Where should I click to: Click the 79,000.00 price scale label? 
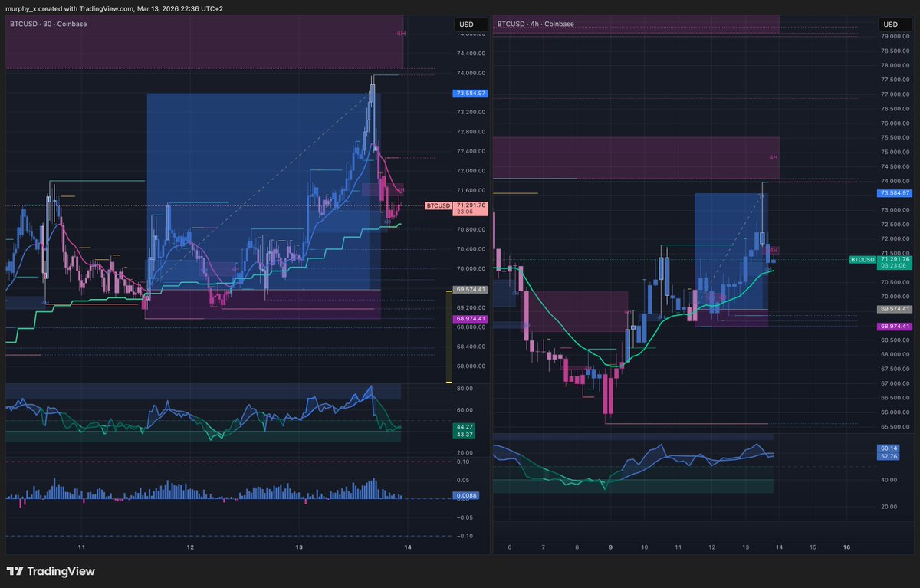coord(894,36)
